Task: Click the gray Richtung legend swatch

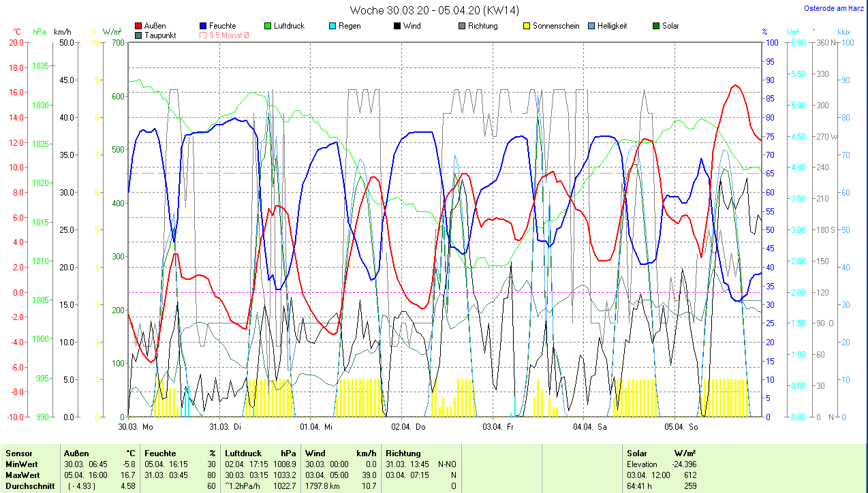Action: (462, 26)
